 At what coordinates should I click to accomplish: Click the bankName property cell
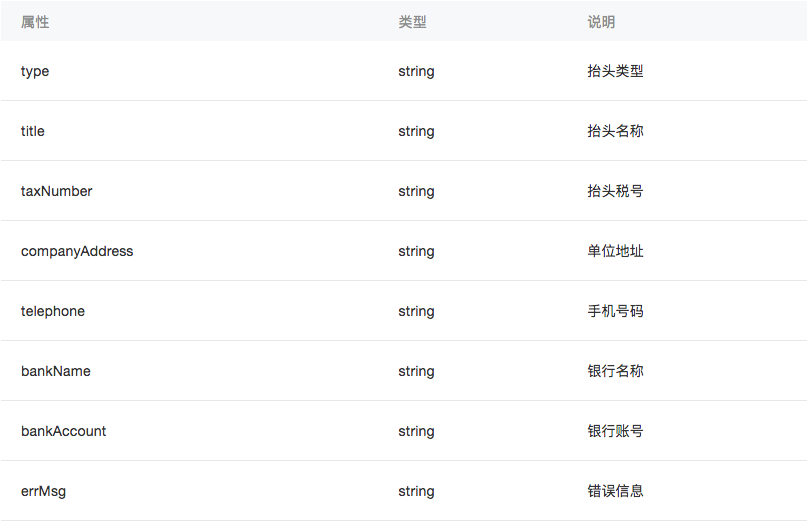[56, 371]
